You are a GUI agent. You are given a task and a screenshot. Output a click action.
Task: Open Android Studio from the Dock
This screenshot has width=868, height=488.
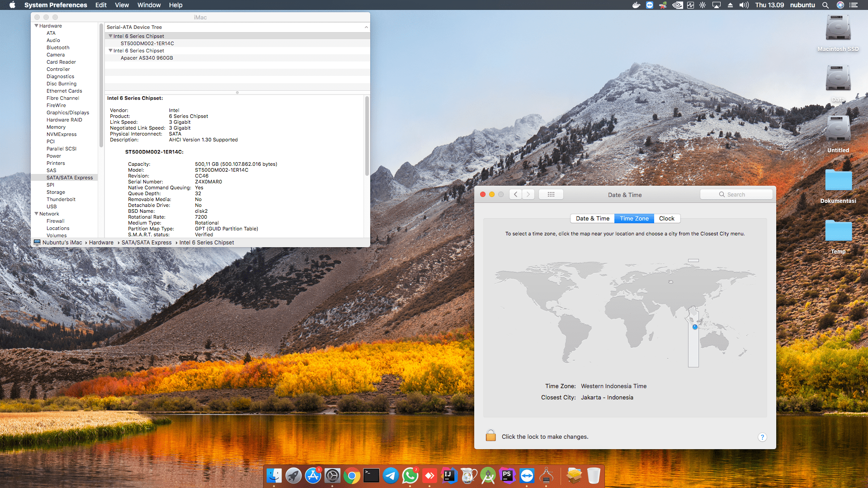pyautogui.click(x=488, y=475)
